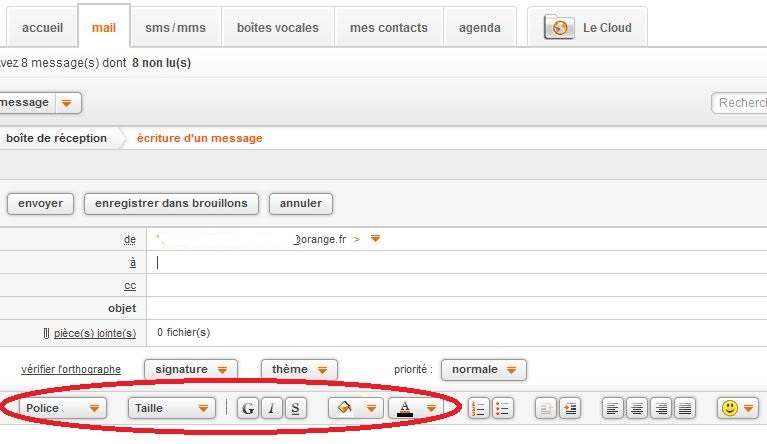The height and width of the screenshot is (444, 767).
Task: Align text to the left
Action: click(x=613, y=408)
